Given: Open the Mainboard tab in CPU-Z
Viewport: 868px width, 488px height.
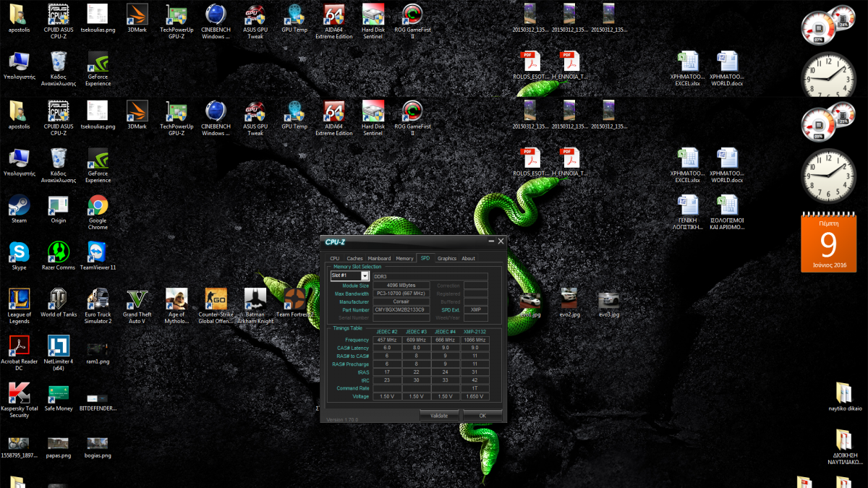Looking at the screenshot, I should pyautogui.click(x=379, y=258).
